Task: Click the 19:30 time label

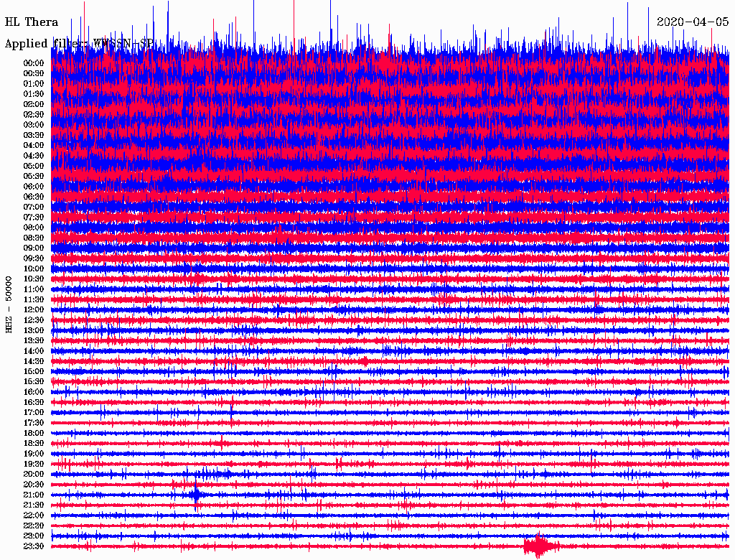Action: tap(34, 464)
